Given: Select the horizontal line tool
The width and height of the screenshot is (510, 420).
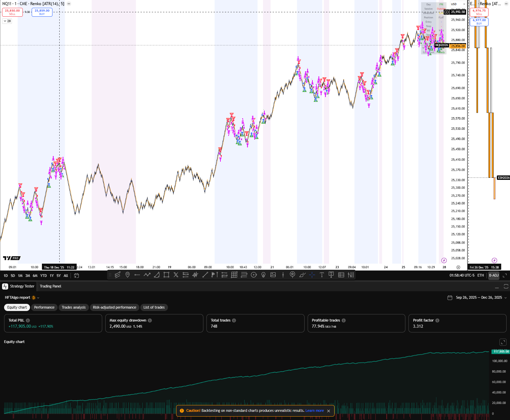Looking at the screenshot, I should pos(138,275).
